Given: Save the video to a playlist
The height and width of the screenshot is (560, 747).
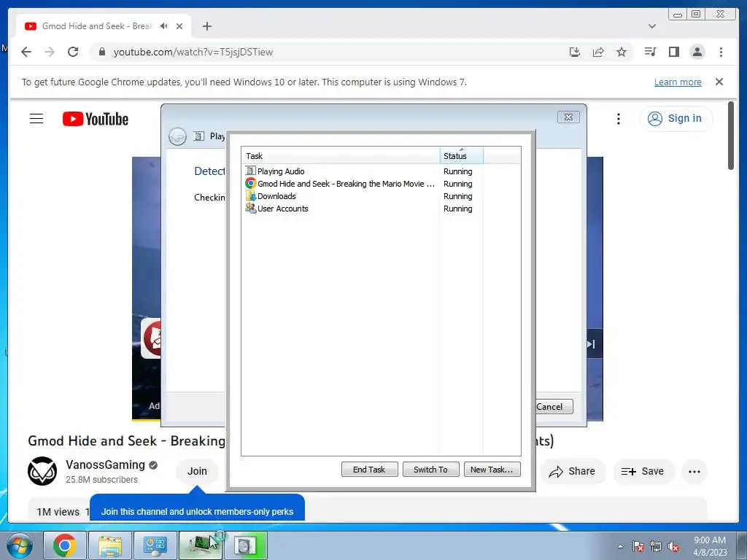Looking at the screenshot, I should click(x=643, y=471).
